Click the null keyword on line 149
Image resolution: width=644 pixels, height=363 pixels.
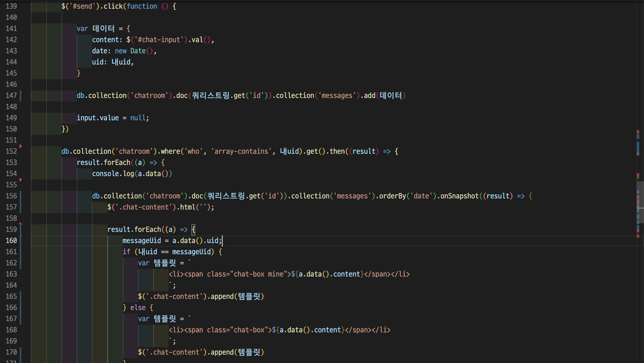(x=138, y=118)
